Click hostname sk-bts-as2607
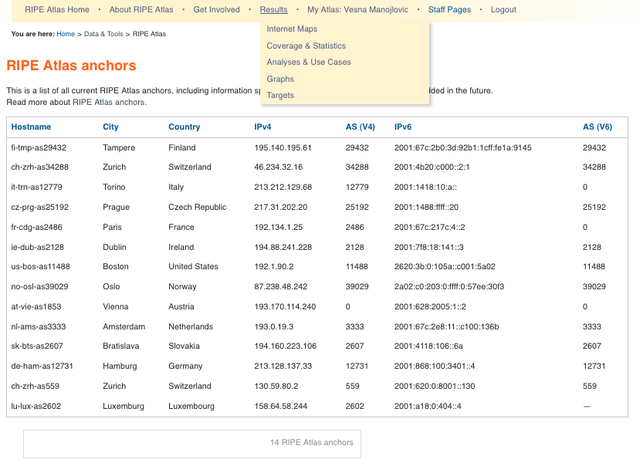This screenshot has width=640, height=476. [x=37, y=346]
